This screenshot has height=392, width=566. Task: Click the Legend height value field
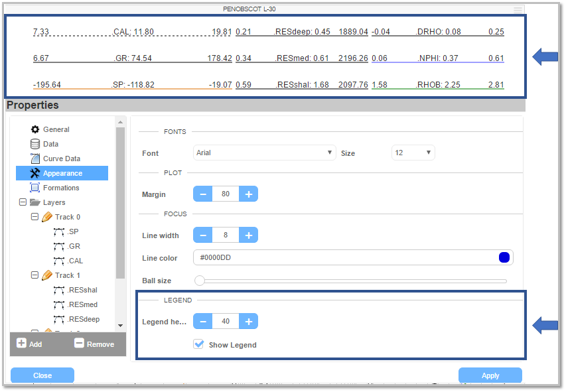click(x=226, y=321)
